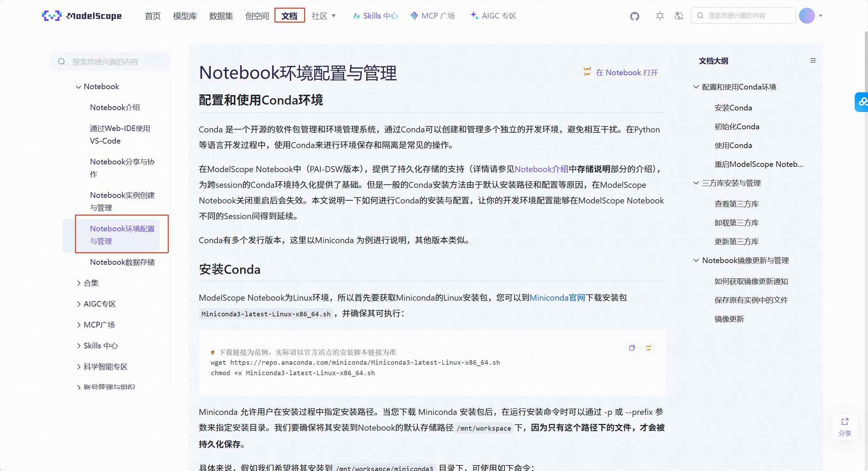Open Notebook分享与协作 sidebar page

click(x=122, y=168)
